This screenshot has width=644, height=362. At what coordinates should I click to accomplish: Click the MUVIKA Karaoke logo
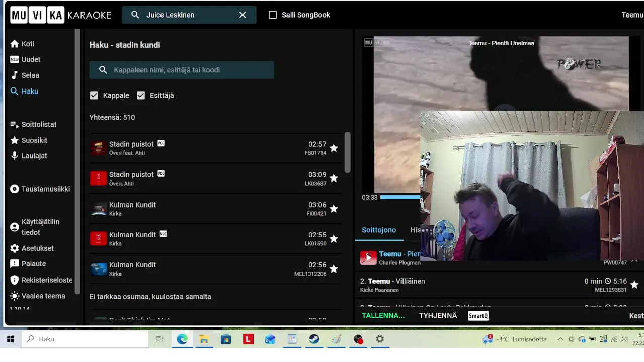[61, 15]
